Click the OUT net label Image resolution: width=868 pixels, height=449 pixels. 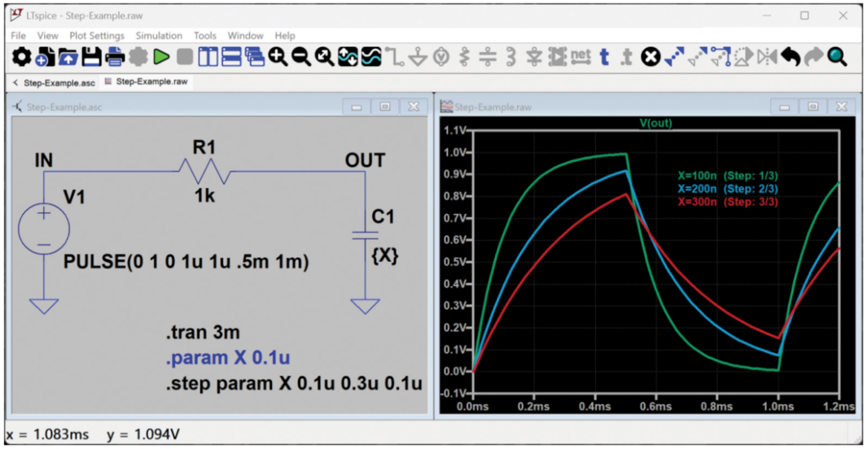(x=365, y=161)
